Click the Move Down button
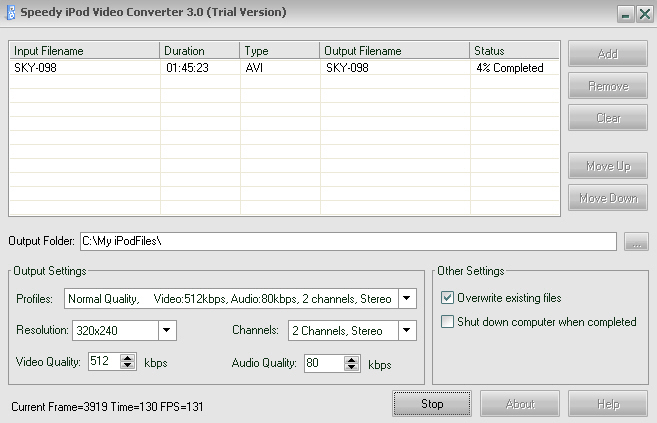Image resolution: width=657 pixels, height=423 pixels. click(608, 198)
